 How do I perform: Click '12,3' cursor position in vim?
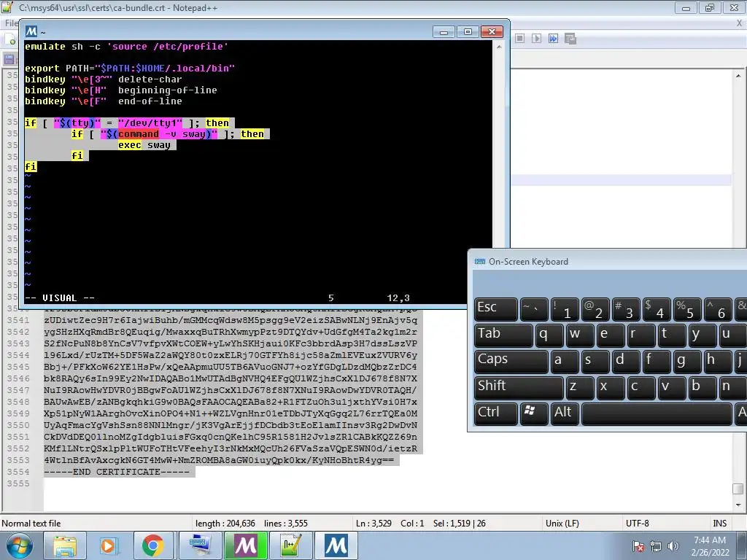(398, 297)
